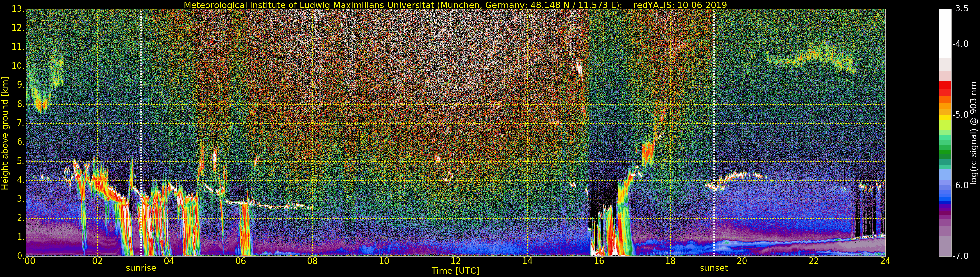Click the 'sunset' label below the time axis
Screen dimensions: 980x277
coord(714,268)
